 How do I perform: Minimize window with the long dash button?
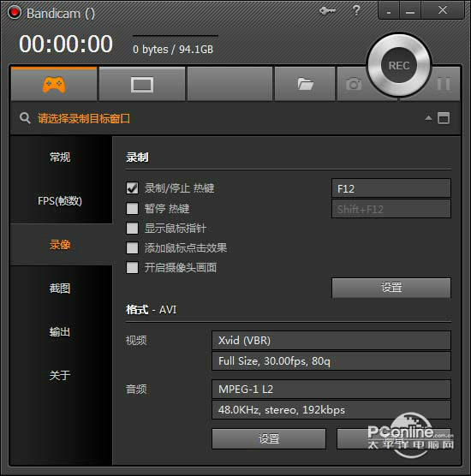point(410,10)
